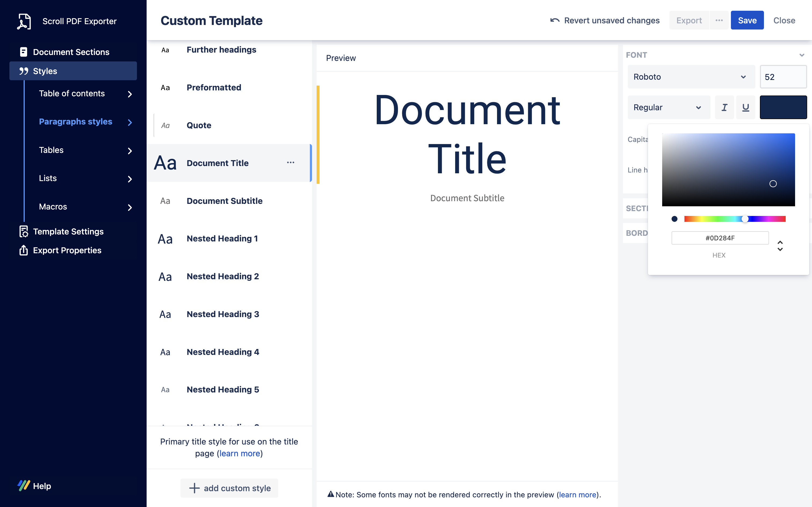Click the hue slider in color picker
The height and width of the screenshot is (507, 812).
tap(734, 219)
